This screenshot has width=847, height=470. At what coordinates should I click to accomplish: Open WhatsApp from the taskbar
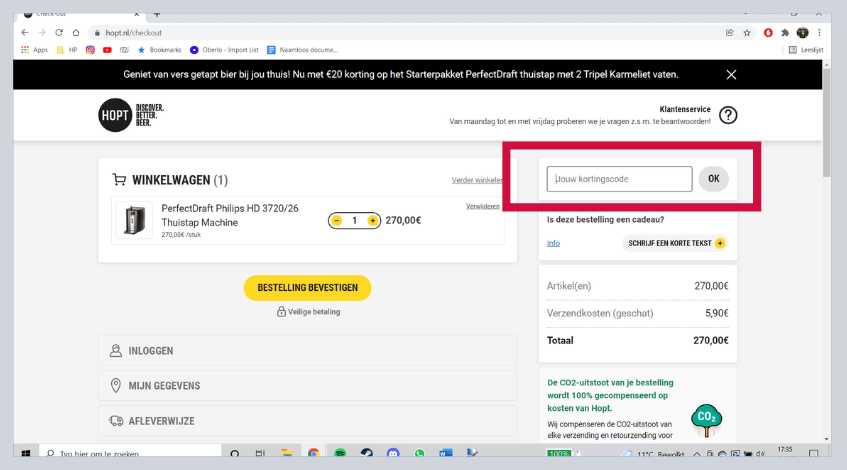pos(419,453)
